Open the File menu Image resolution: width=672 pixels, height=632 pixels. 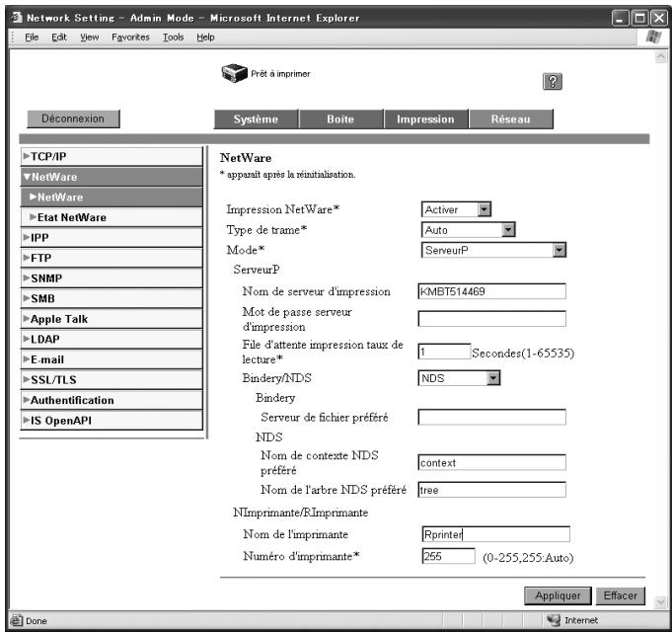coord(32,38)
